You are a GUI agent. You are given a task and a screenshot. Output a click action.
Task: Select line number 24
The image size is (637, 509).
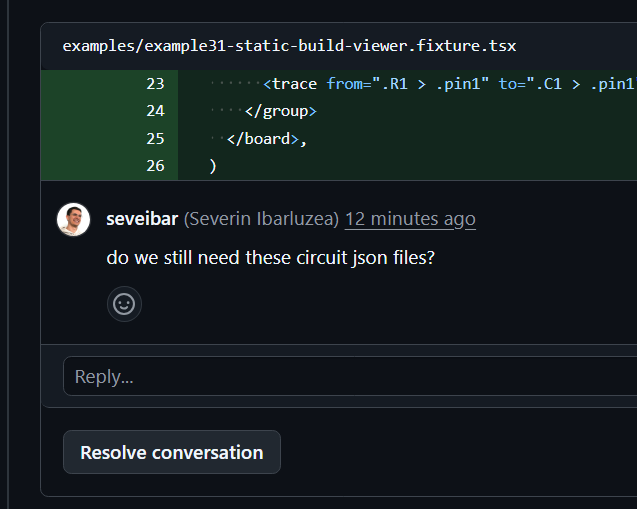click(x=155, y=111)
